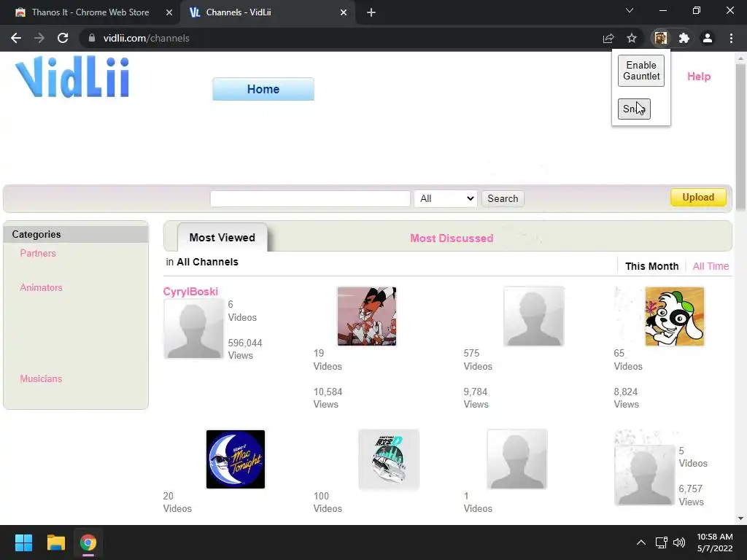View site info lock icon
This screenshot has height=560, width=747.
(x=92, y=38)
